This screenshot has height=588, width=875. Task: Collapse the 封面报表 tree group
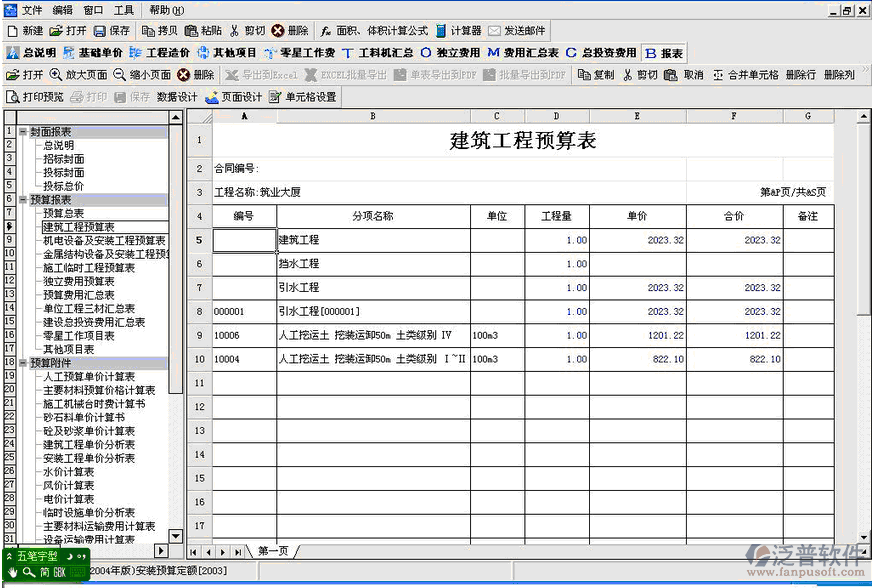point(23,132)
